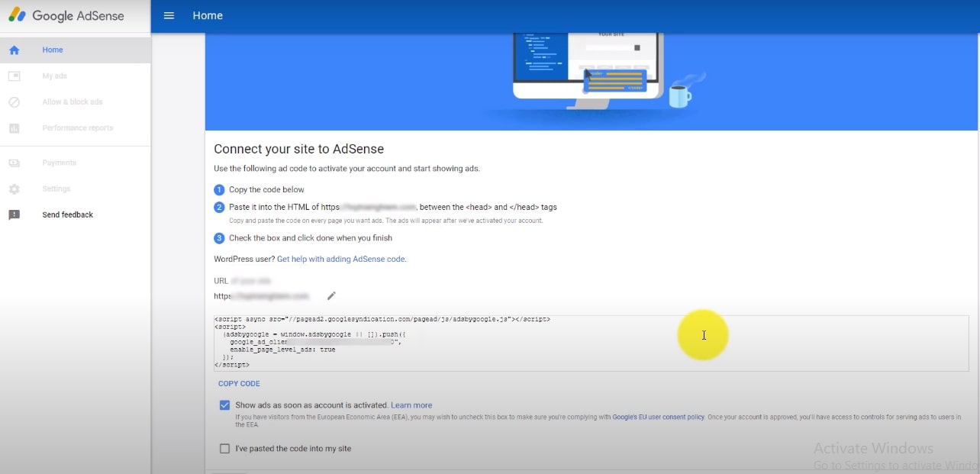The image size is (980, 474).
Task: Click the Settings gear icon
Action: (14, 189)
